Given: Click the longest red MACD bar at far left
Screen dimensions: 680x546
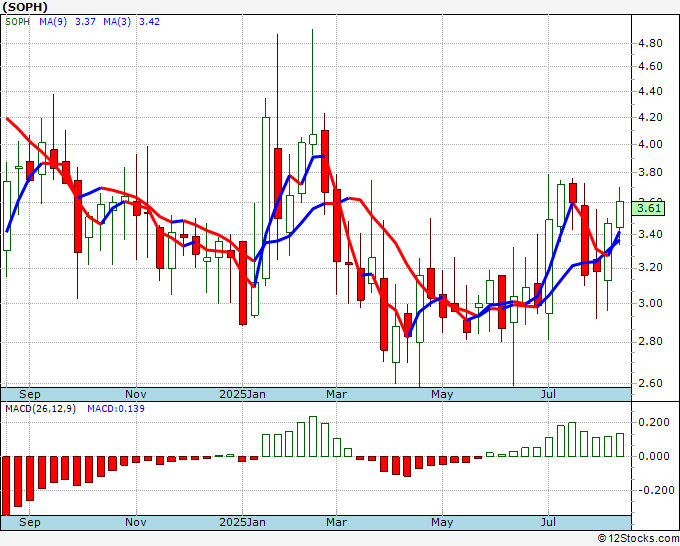Looking at the screenshot, I should pos(6,486).
